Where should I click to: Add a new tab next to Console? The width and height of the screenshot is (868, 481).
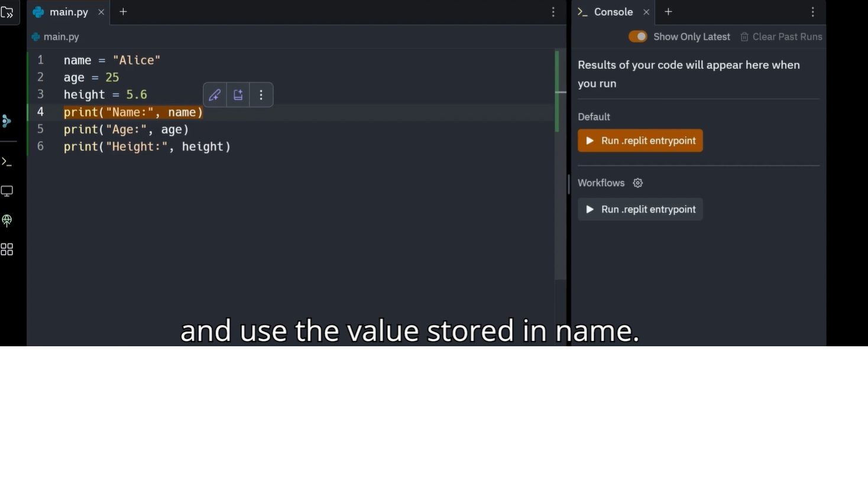(x=668, y=12)
